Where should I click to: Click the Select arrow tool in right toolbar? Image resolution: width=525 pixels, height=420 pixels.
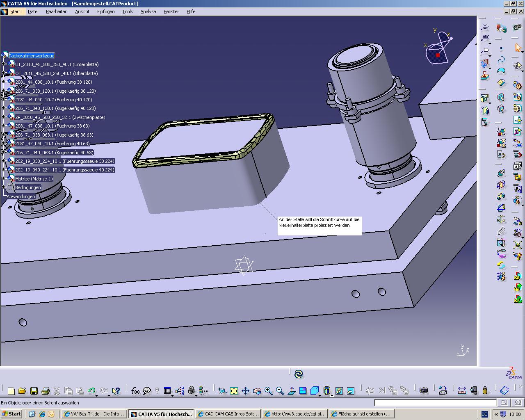tap(518, 48)
